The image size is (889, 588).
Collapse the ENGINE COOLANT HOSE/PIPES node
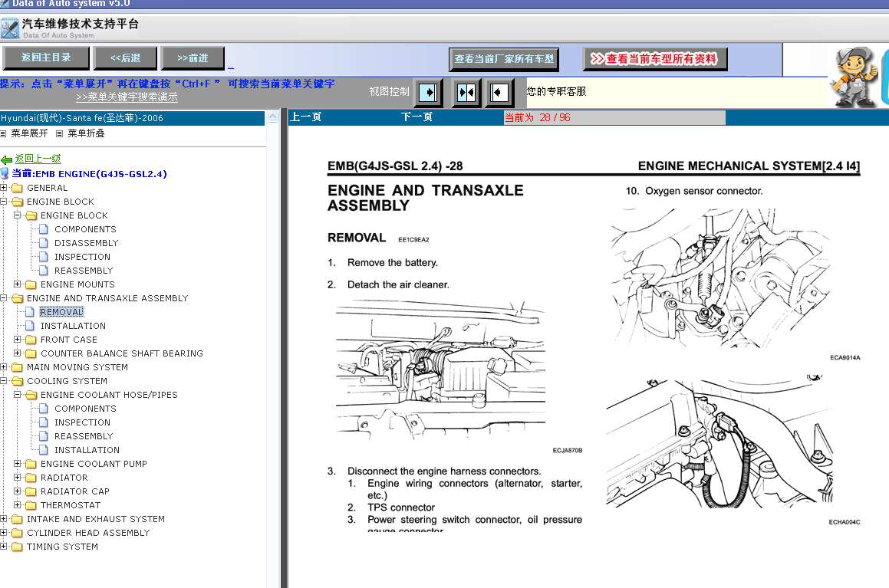point(17,394)
